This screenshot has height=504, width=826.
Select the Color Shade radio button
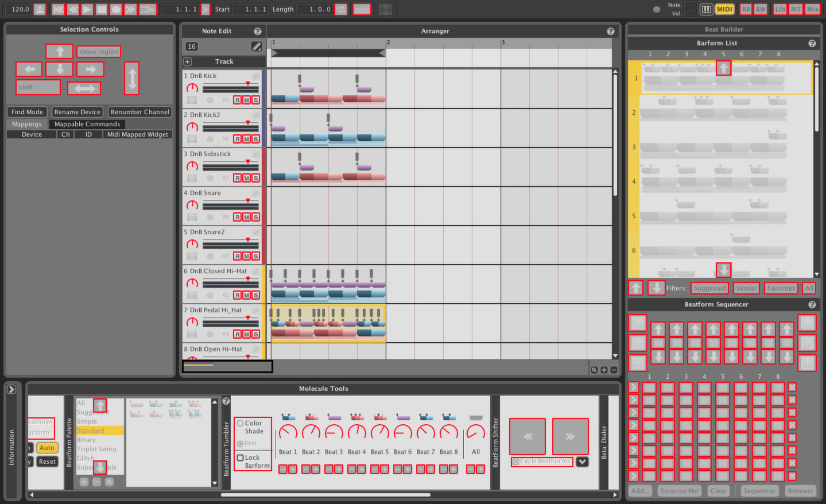click(239, 423)
